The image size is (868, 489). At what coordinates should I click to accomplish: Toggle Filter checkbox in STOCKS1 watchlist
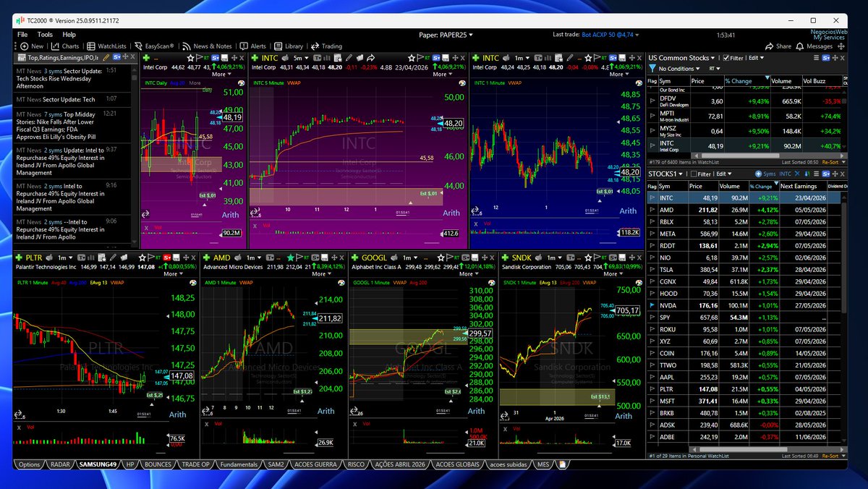[694, 174]
